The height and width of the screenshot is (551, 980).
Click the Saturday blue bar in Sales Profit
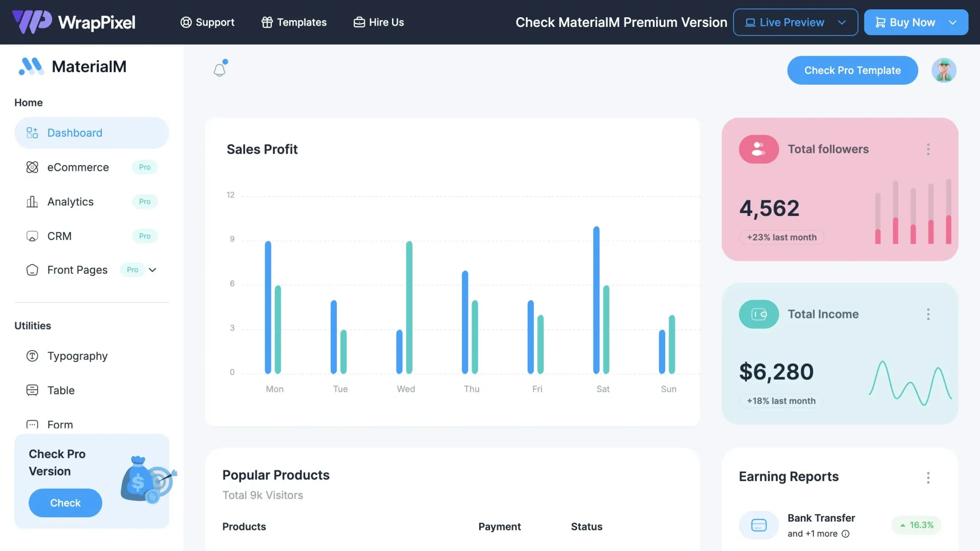(x=596, y=300)
